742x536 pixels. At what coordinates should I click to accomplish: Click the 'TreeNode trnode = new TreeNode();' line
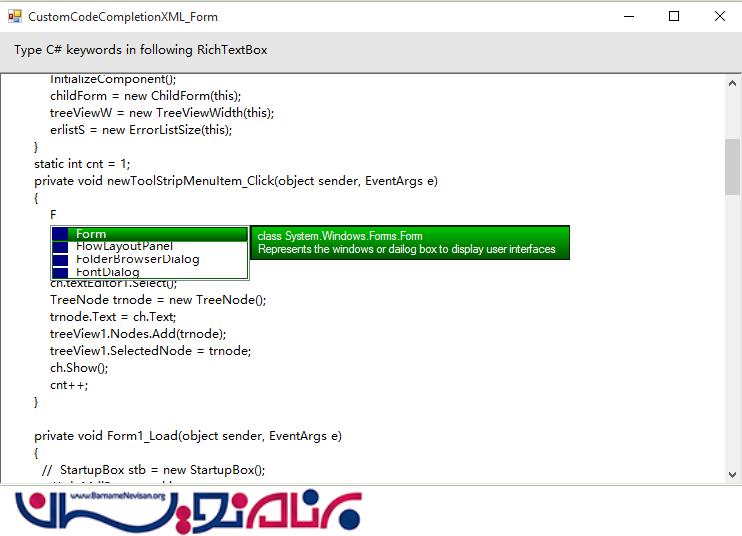pos(158,299)
